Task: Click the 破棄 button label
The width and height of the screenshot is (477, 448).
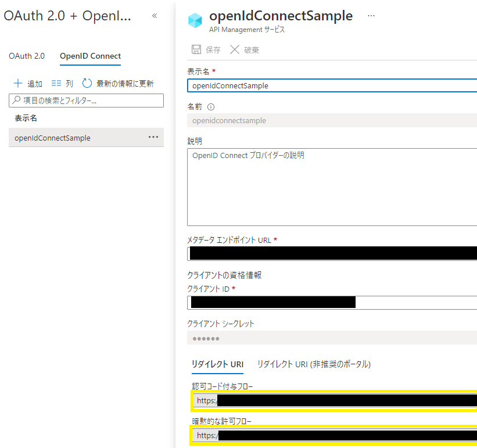Action: [252, 50]
